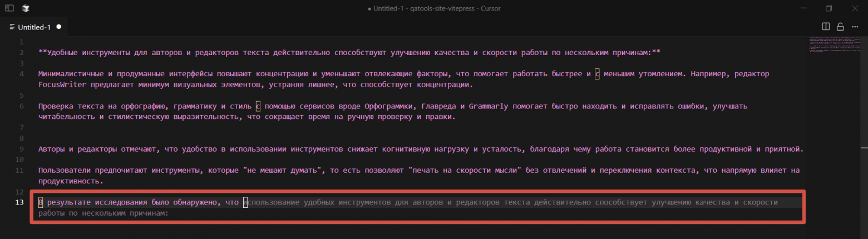Toggle the primary sidebar layout icon
Viewport: 868px width, 239px height.
click(9, 8)
